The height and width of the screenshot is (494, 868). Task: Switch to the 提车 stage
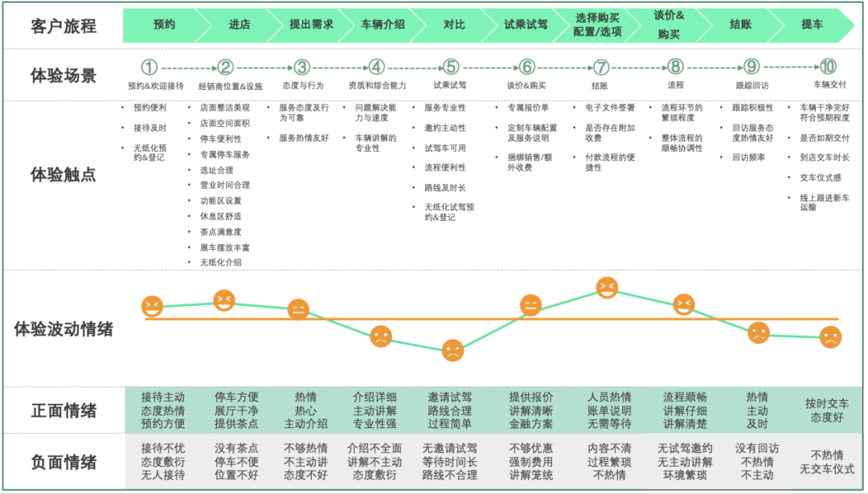click(812, 25)
